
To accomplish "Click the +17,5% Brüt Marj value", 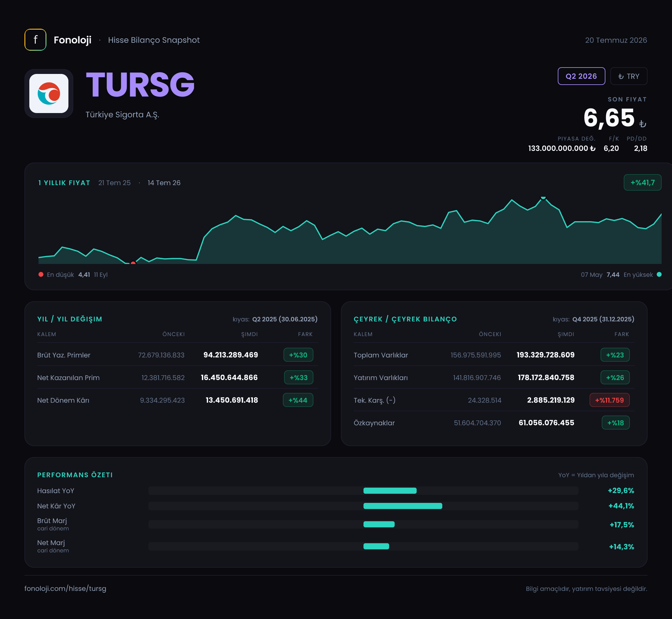I will pos(622,525).
